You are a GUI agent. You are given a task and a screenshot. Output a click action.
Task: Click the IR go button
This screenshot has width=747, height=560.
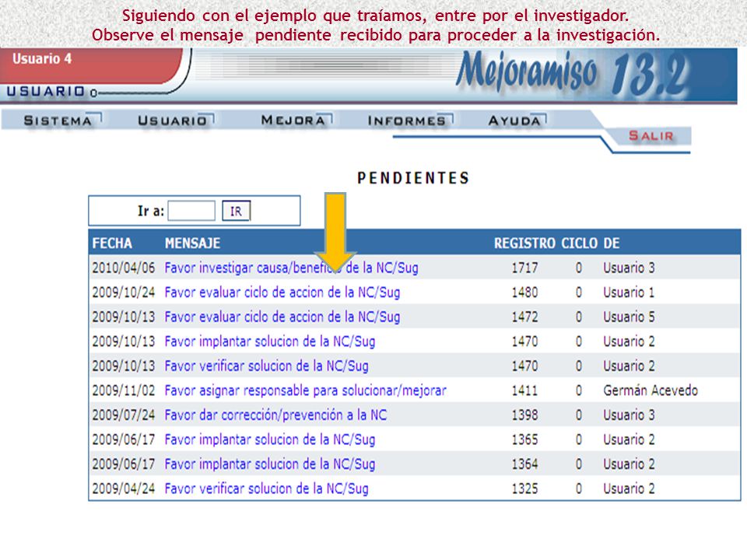[x=236, y=211]
